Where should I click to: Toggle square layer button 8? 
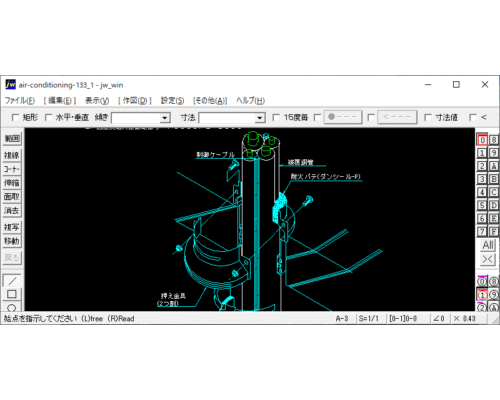494,140
